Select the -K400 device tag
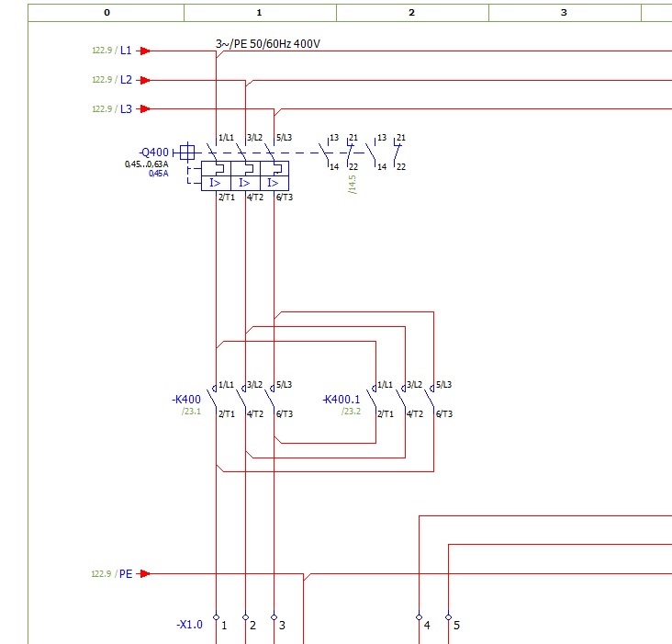The width and height of the screenshot is (672, 644). (x=186, y=400)
